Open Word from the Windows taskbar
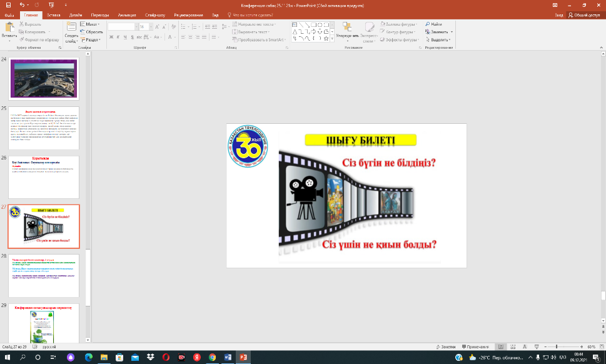 click(x=228, y=357)
